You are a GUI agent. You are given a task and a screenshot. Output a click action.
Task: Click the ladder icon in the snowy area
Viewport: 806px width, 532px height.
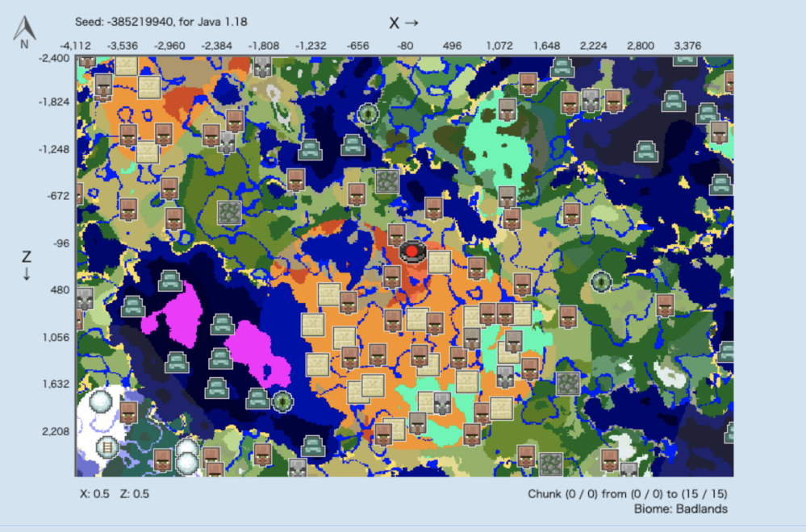[x=107, y=447]
